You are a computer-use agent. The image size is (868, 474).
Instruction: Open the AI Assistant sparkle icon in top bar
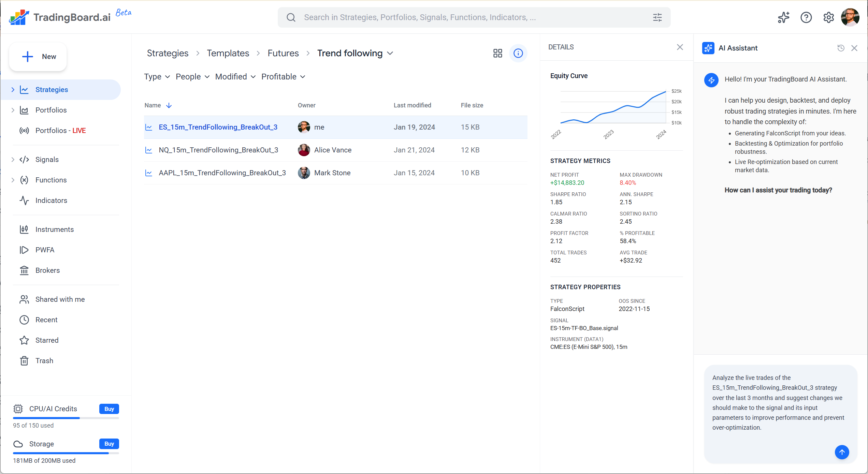(x=783, y=17)
